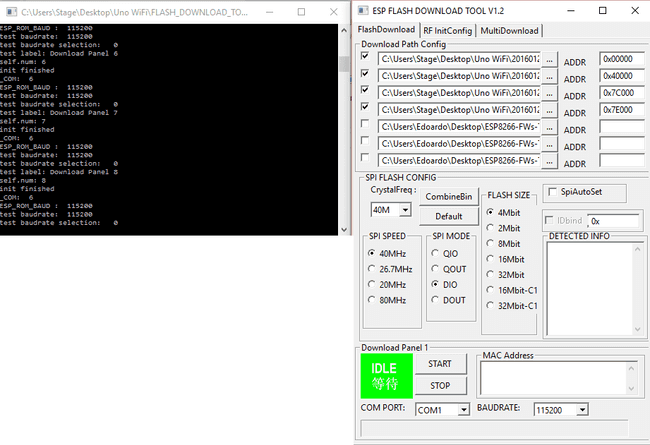Viewport: 650px width, 445px height.
Task: Click the console scrollbar down arrow
Action: click(344, 229)
